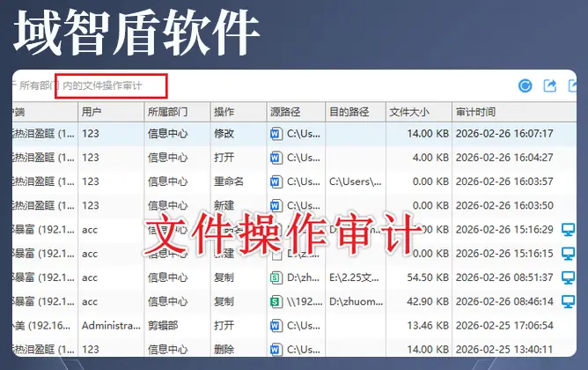Select row audited at 2026-02-25 17:06:54
This screenshot has width=588, height=370.
point(294,326)
